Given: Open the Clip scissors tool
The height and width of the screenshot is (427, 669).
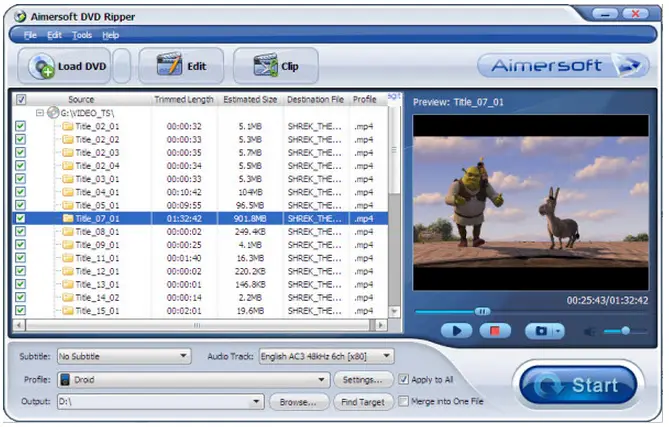Looking at the screenshot, I should (x=276, y=66).
